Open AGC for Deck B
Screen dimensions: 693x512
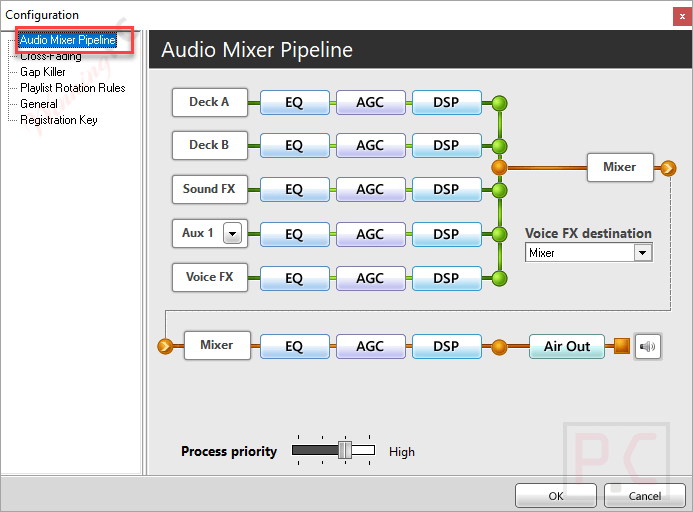(x=370, y=145)
